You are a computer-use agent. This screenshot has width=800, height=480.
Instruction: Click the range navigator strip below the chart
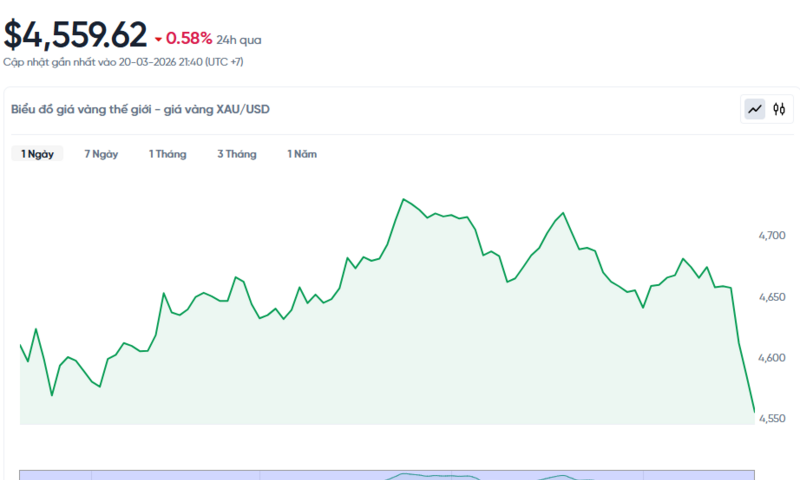[387, 475]
